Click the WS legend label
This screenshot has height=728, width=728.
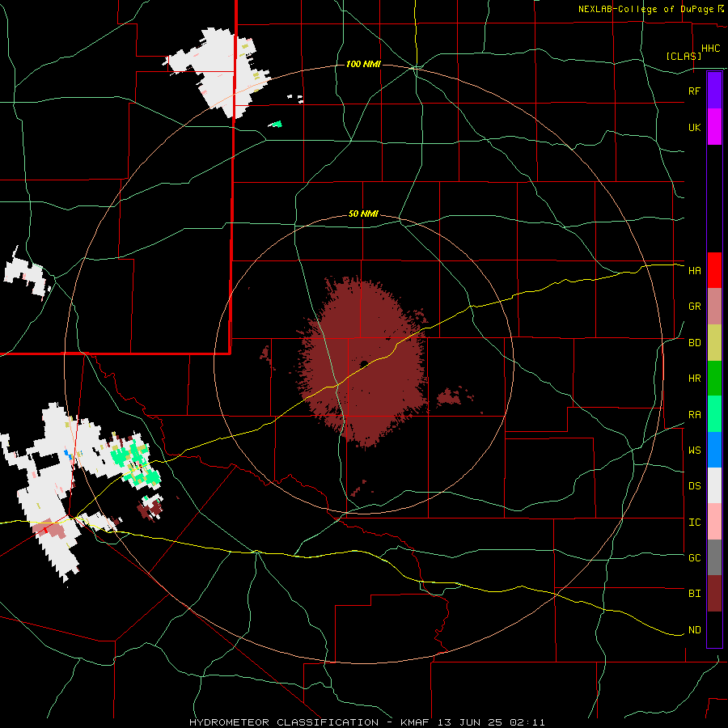tap(694, 451)
